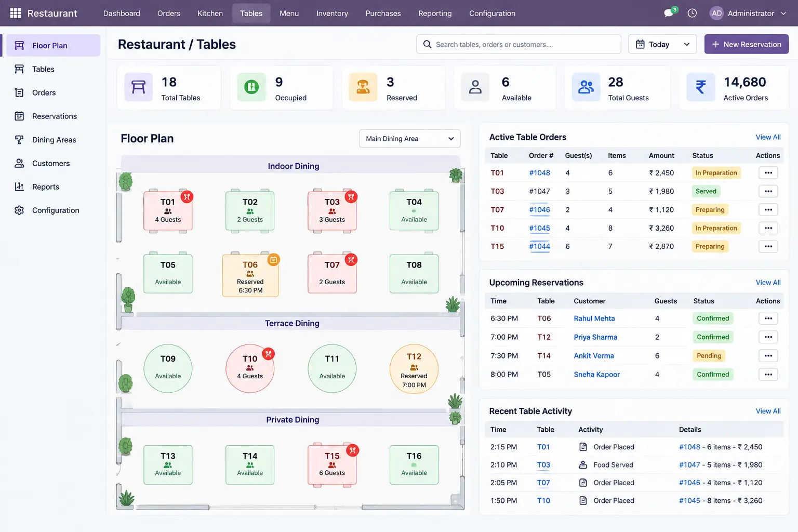Expand the Administrator user menu
This screenshot has height=532, width=798.
coord(748,13)
